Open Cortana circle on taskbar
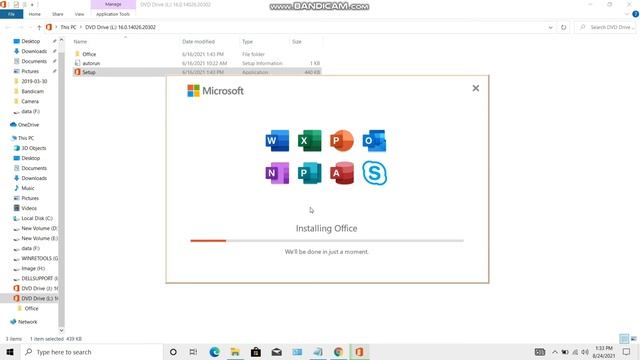 coord(173,352)
